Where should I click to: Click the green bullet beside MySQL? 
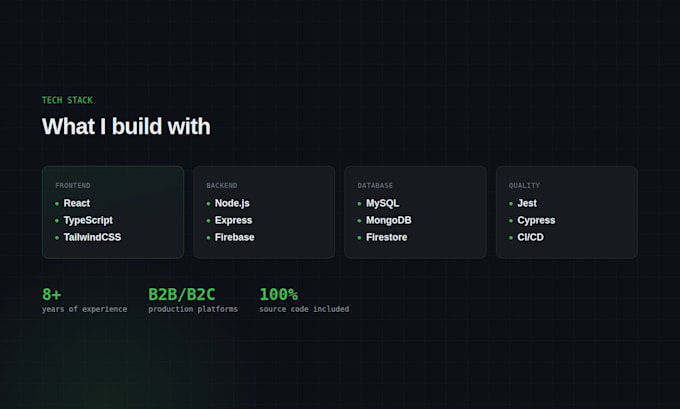(x=359, y=203)
